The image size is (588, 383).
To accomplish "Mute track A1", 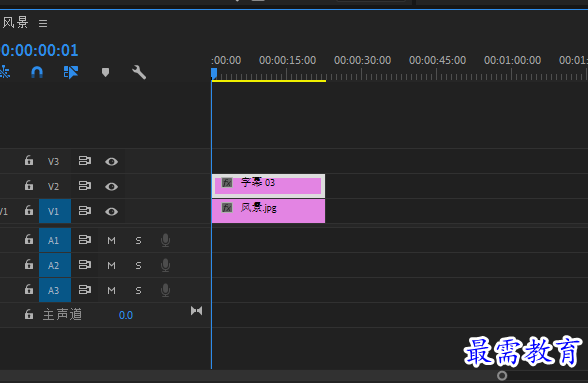I will click(x=111, y=240).
